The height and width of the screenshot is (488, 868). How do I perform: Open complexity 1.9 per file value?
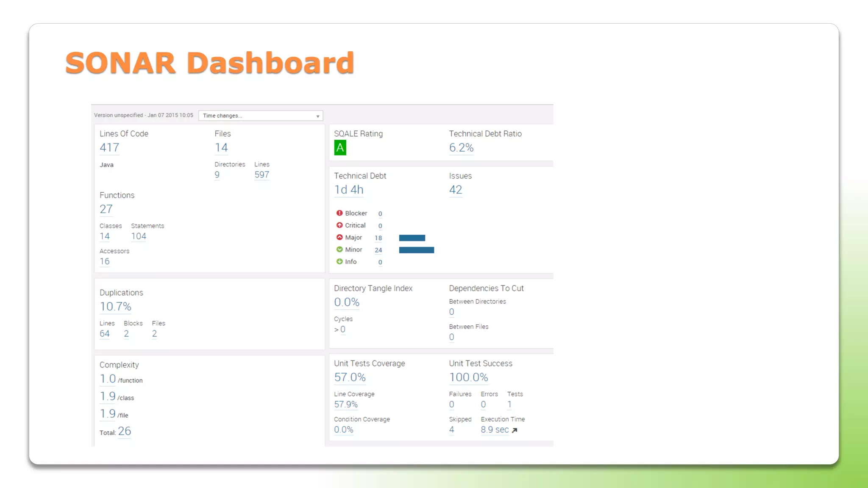[x=108, y=413]
